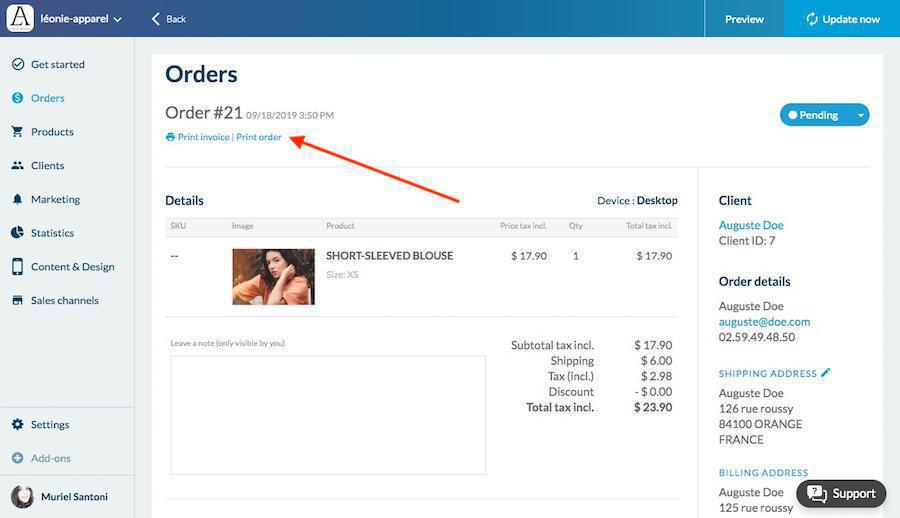Screen dimensions: 900x518
Task: Expand the Pending status dropdown arrow
Action: pos(860,115)
